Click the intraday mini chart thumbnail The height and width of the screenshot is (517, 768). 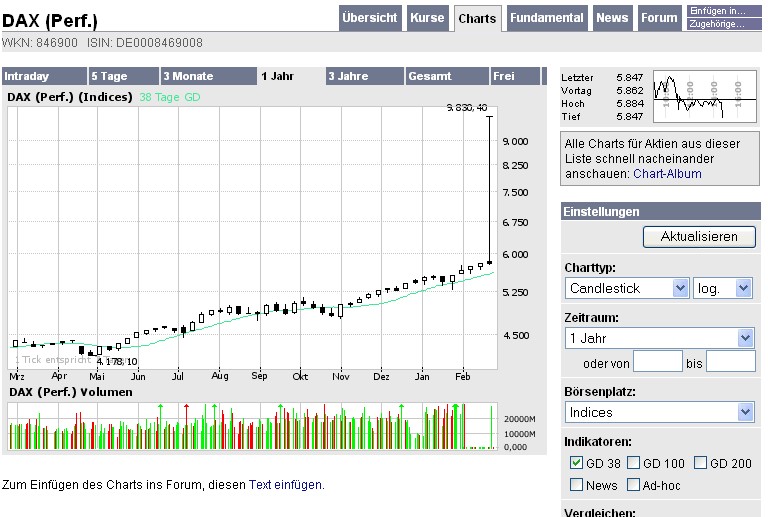(705, 96)
